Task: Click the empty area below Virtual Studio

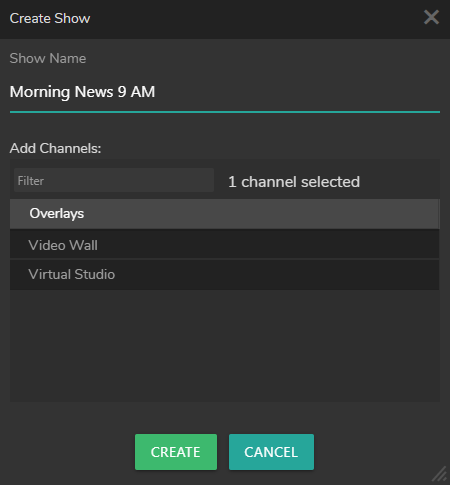Action: click(x=225, y=346)
